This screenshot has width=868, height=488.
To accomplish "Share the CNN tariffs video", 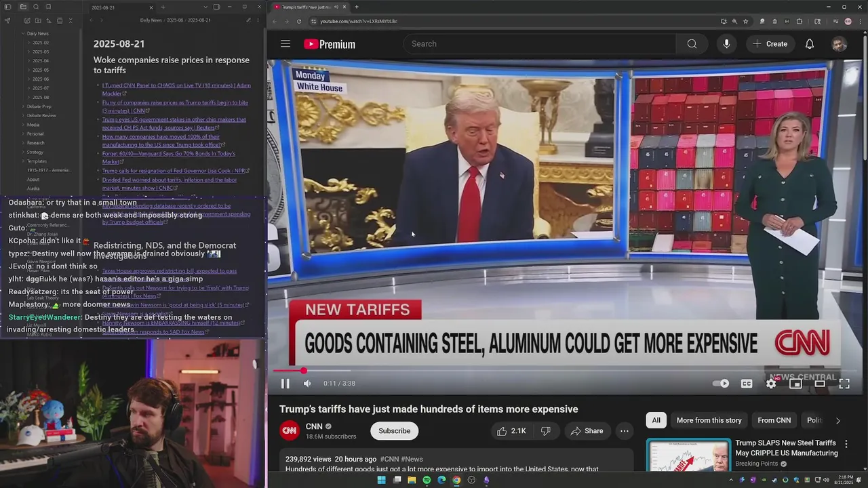I will 587,431.
